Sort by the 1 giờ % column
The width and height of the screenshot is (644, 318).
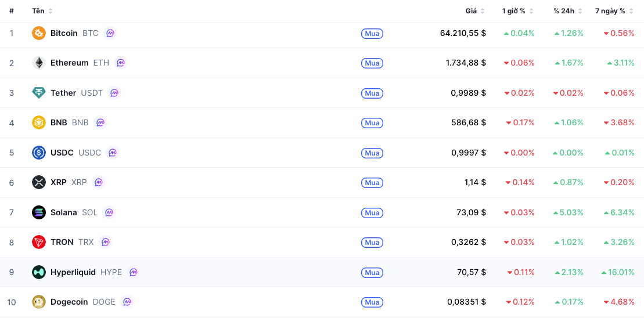click(517, 11)
